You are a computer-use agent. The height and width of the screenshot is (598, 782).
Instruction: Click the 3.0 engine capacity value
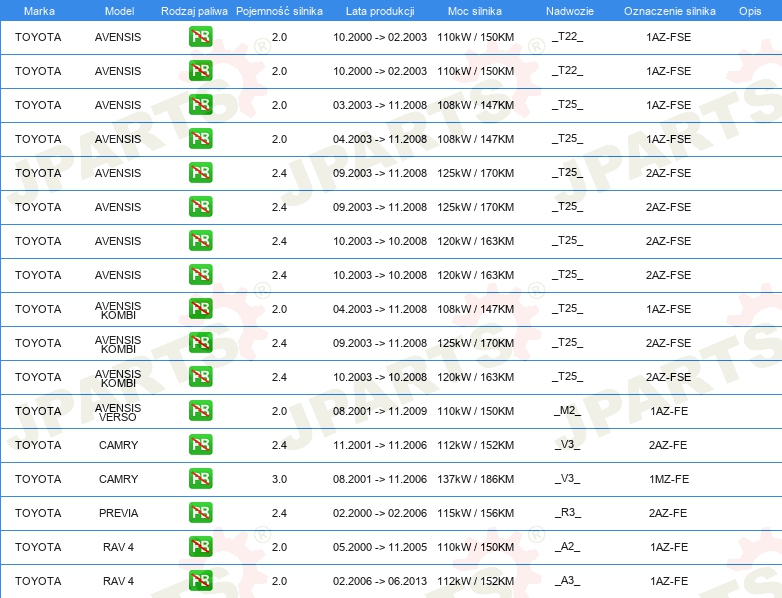point(279,479)
